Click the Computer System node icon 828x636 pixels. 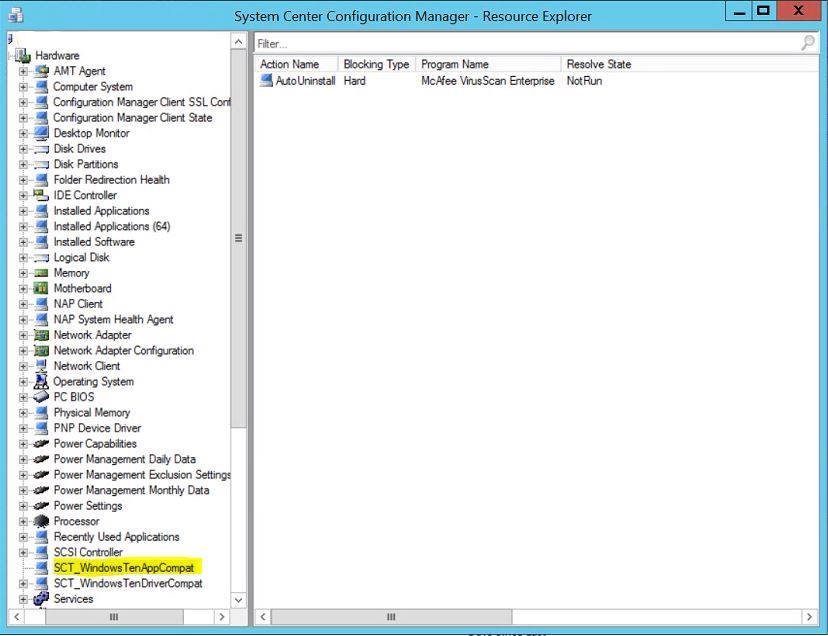[41, 87]
